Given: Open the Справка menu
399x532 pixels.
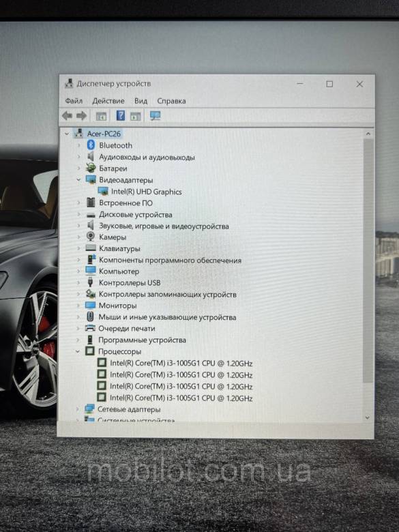Looking at the screenshot, I should [x=171, y=101].
